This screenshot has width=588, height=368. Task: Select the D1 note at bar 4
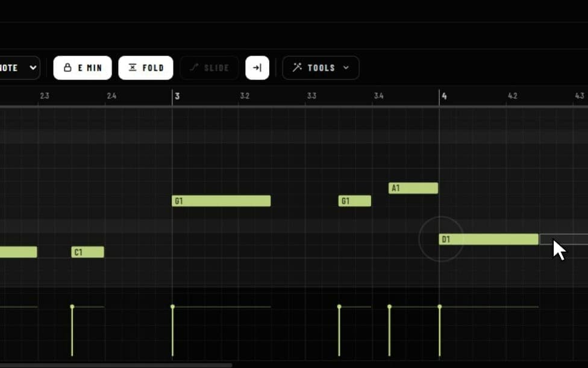click(x=489, y=239)
